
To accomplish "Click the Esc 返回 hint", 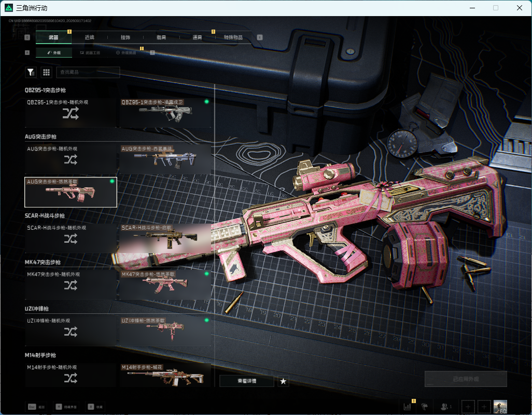I will tap(36, 407).
